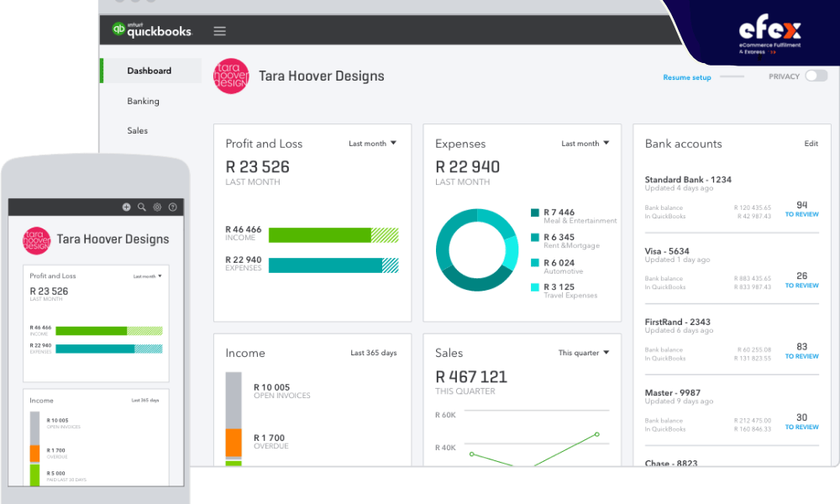The height and width of the screenshot is (504, 840).
Task: Review 83 transactions for FirstRand - 2343
Action: pos(801,351)
